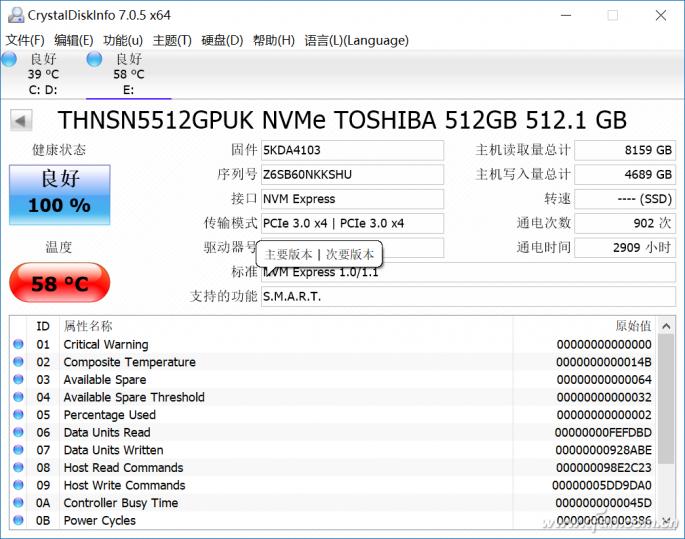This screenshot has height=539, width=685.
Task: Click the serial number field Z6SB60NKKSHU
Action: click(352, 175)
